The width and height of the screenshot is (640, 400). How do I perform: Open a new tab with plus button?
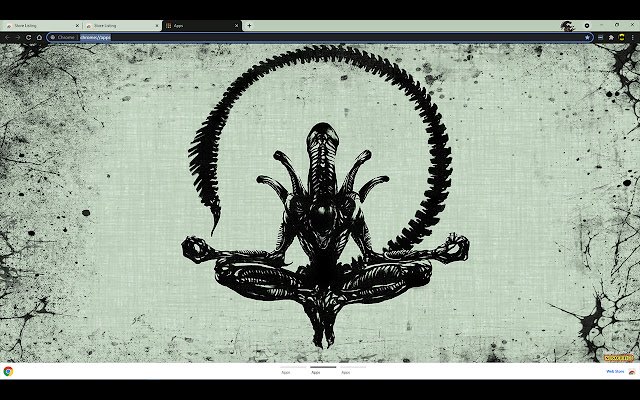pyautogui.click(x=249, y=25)
